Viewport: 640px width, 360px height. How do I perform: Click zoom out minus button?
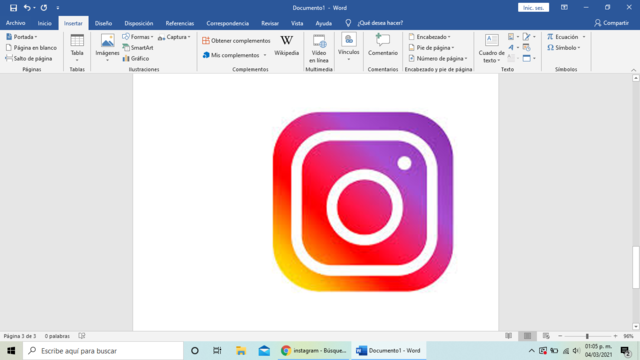click(x=560, y=336)
